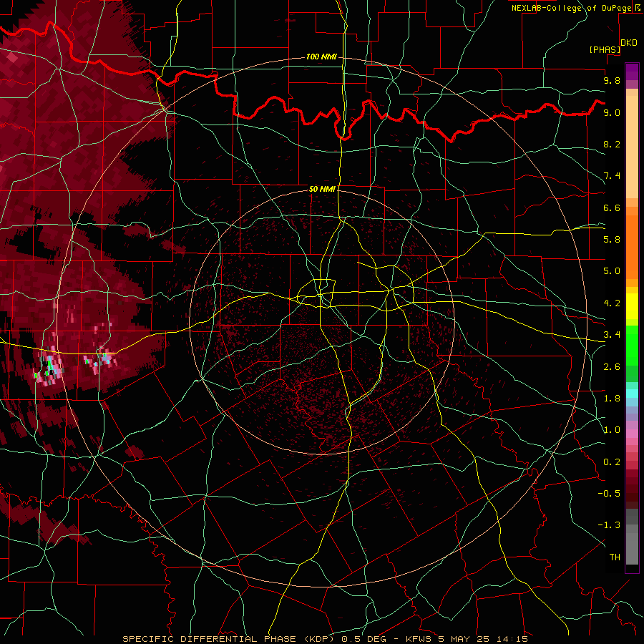This screenshot has height=644, width=644.
Task: Click the 5 MAY 25 date in the caption
Action: (x=466, y=639)
